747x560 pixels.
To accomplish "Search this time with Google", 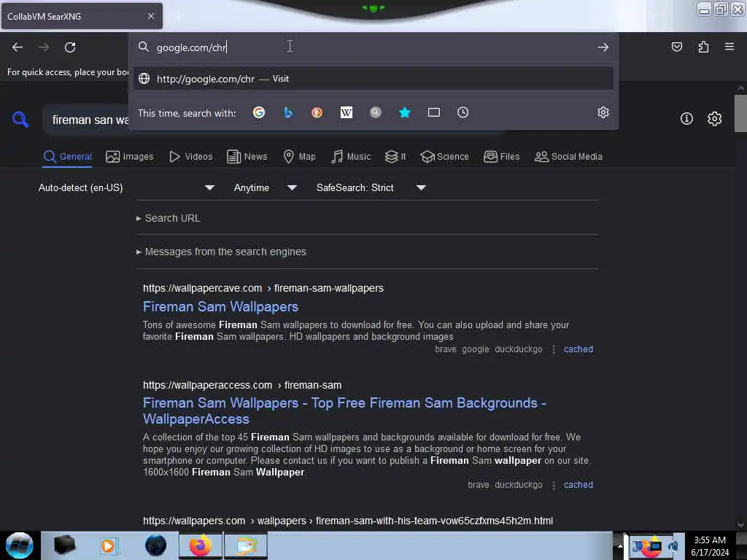I will pos(259,112).
